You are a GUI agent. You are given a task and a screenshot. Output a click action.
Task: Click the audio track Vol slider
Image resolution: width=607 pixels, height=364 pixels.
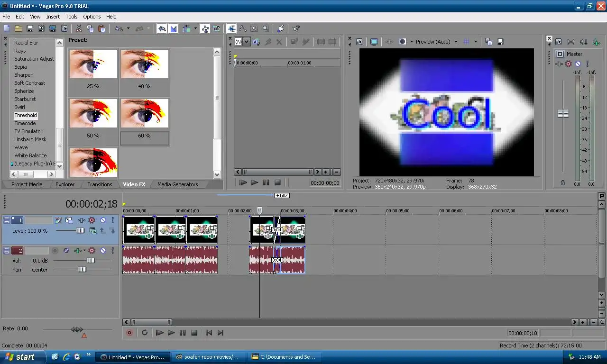91,260
